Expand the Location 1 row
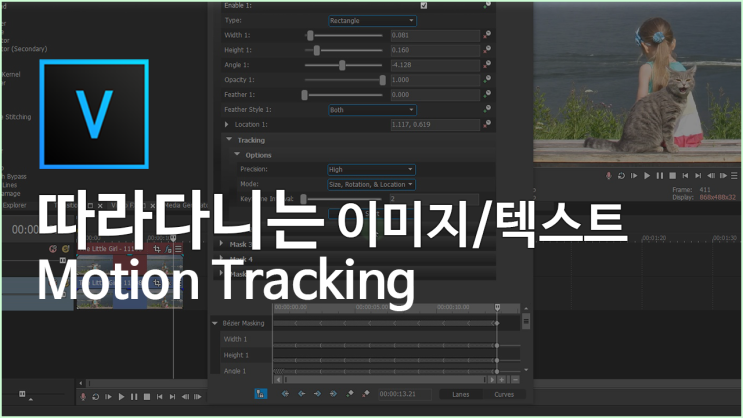 pyautogui.click(x=227, y=125)
